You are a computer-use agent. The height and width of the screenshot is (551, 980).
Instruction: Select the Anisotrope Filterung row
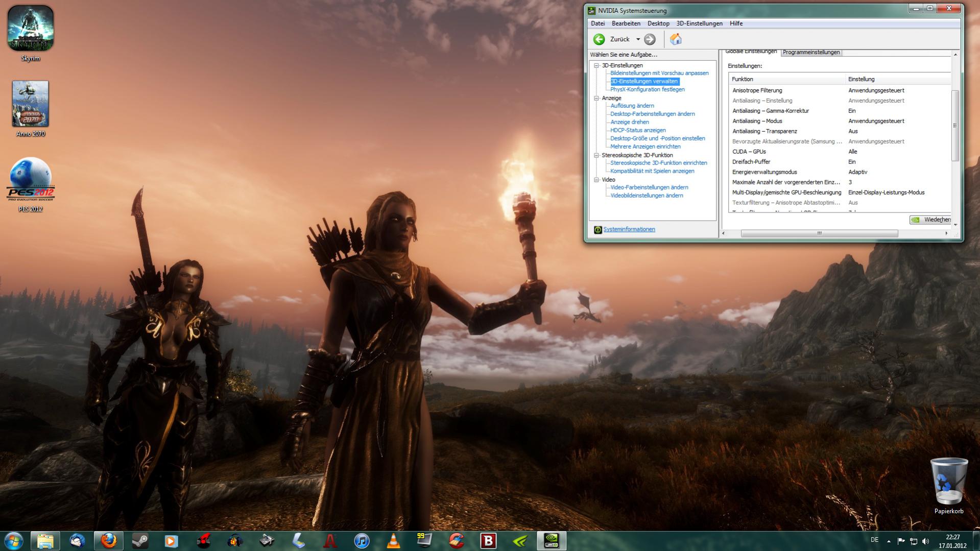[x=840, y=90]
